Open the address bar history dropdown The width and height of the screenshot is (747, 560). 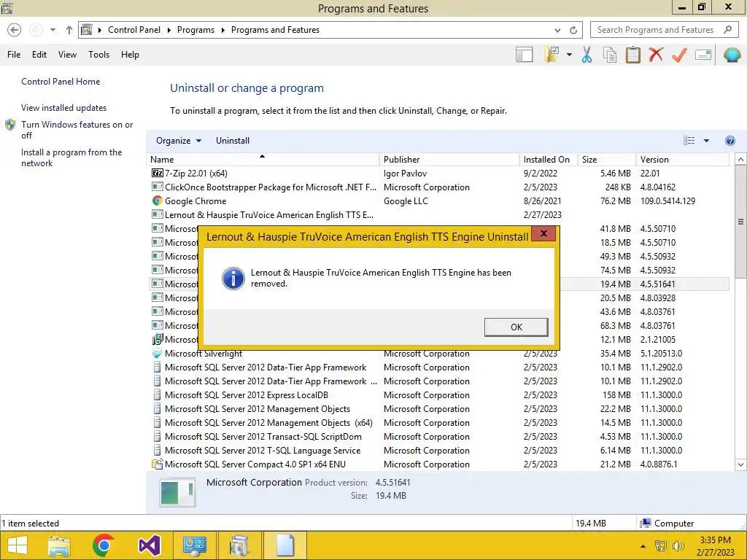[x=557, y=30]
